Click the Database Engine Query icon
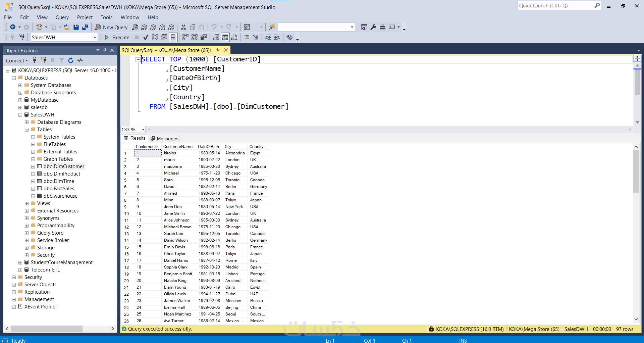The height and width of the screenshot is (343, 644). [135, 27]
